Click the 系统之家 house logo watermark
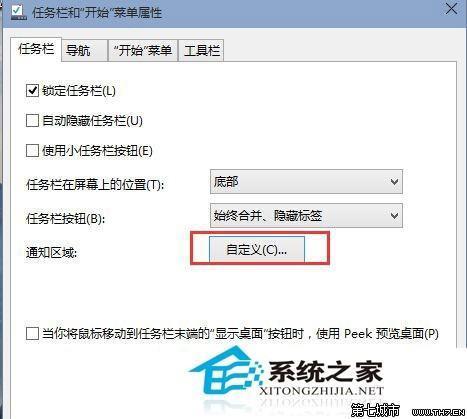The height and width of the screenshot is (419, 467). (226, 372)
